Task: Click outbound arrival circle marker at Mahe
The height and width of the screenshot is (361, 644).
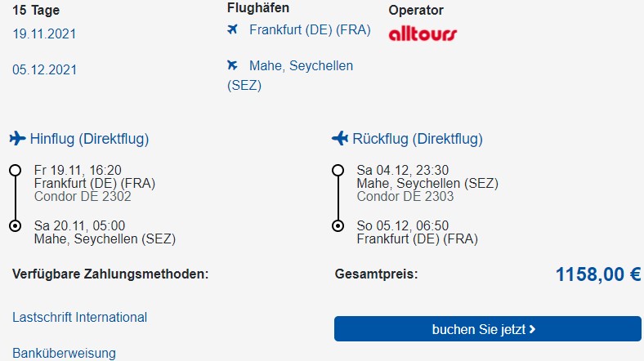Action: coord(16,225)
